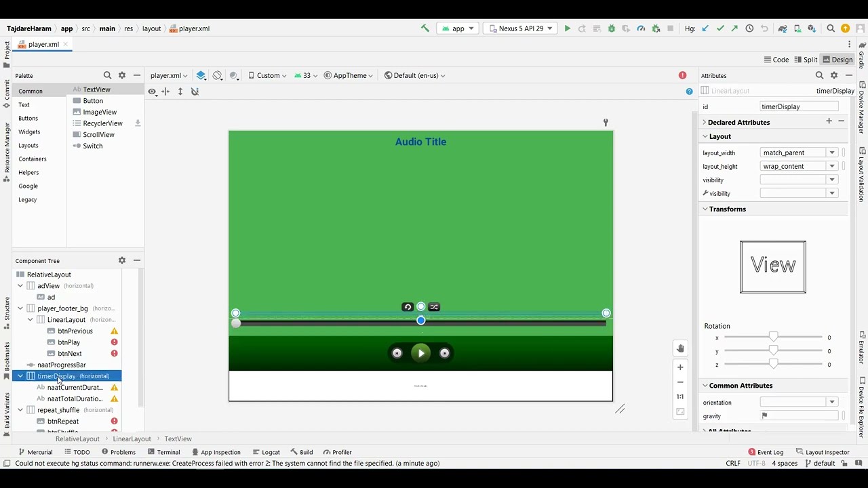The width and height of the screenshot is (868, 488).
Task: Click Sync Project with Gradle Files icon
Action: coord(783,28)
